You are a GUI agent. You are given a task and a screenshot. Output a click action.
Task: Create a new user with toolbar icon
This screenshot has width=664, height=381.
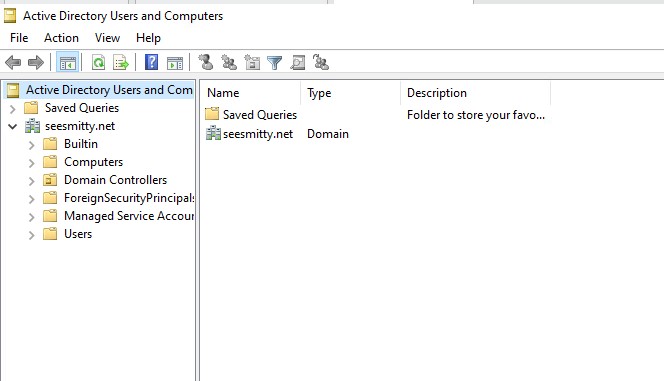(x=206, y=62)
